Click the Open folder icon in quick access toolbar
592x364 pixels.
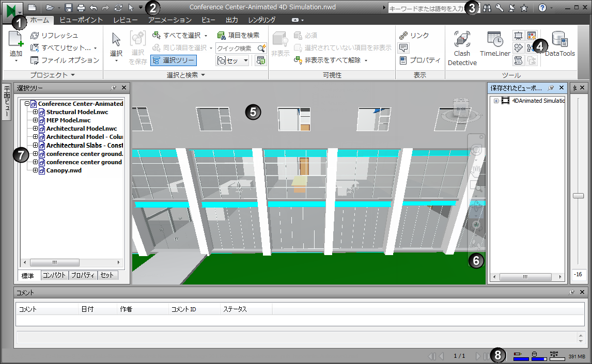coord(50,7)
